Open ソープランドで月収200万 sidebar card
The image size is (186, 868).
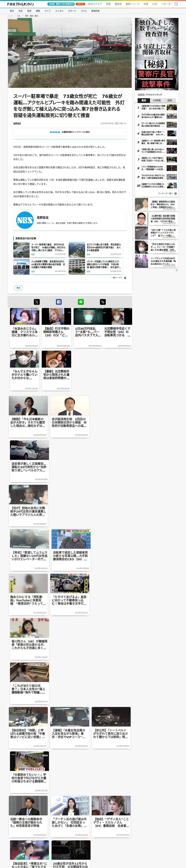pyautogui.click(x=157, y=261)
